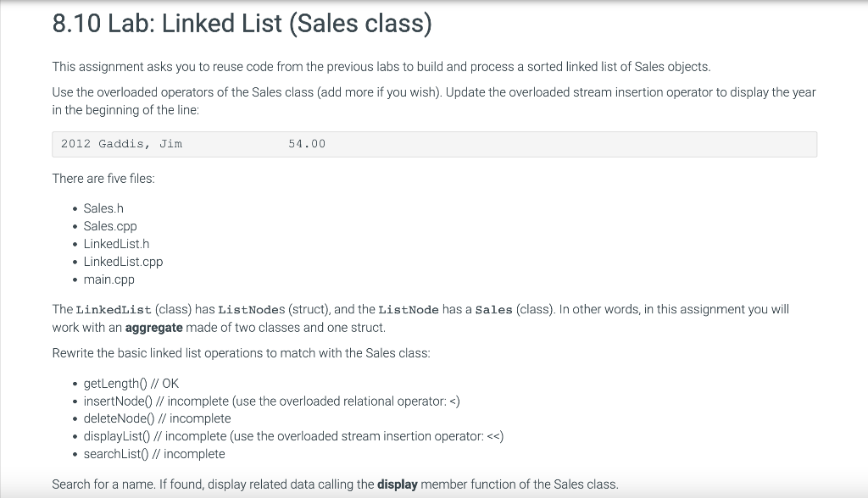Image resolution: width=868 pixels, height=498 pixels.
Task: Click the 'Rewrite the basic linked list operations' sentence
Action: click(241, 353)
